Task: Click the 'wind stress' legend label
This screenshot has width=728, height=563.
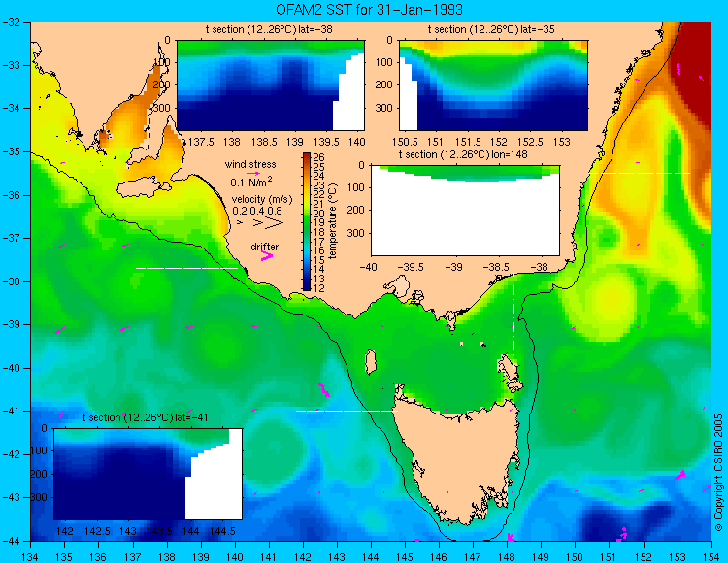Action: (x=250, y=164)
